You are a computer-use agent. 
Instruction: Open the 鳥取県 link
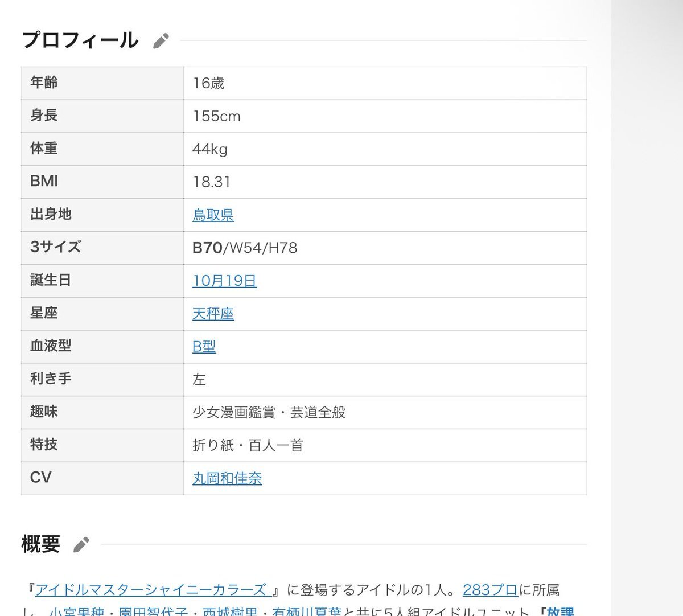click(x=213, y=215)
